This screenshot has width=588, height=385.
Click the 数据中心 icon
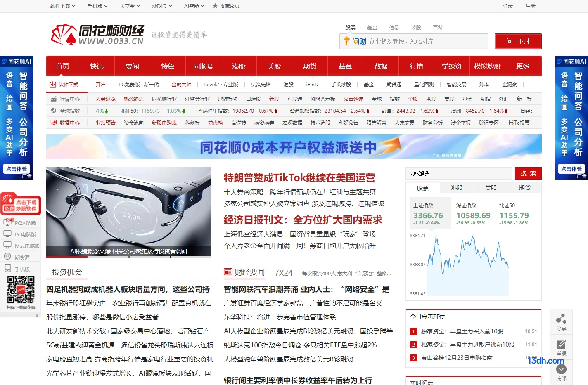pos(54,123)
